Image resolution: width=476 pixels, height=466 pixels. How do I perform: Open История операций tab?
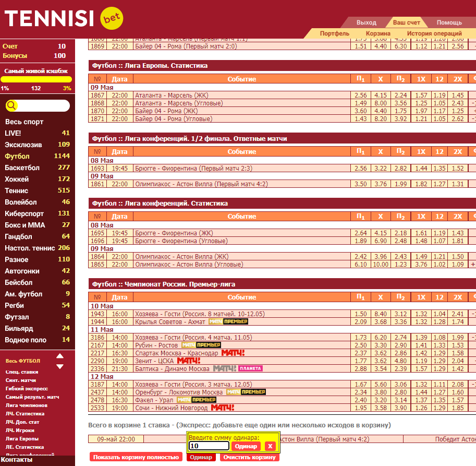click(434, 33)
